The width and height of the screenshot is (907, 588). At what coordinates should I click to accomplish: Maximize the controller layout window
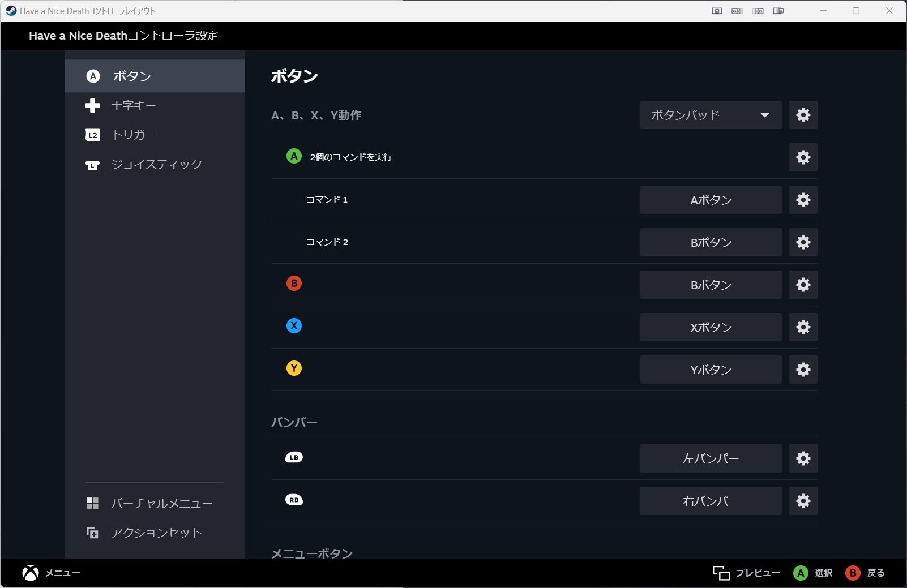tap(856, 11)
